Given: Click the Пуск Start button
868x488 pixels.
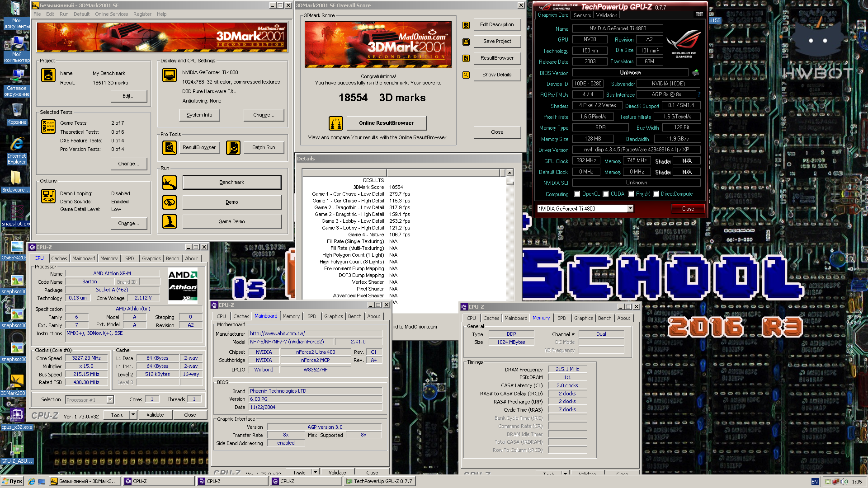Looking at the screenshot, I should [12, 481].
